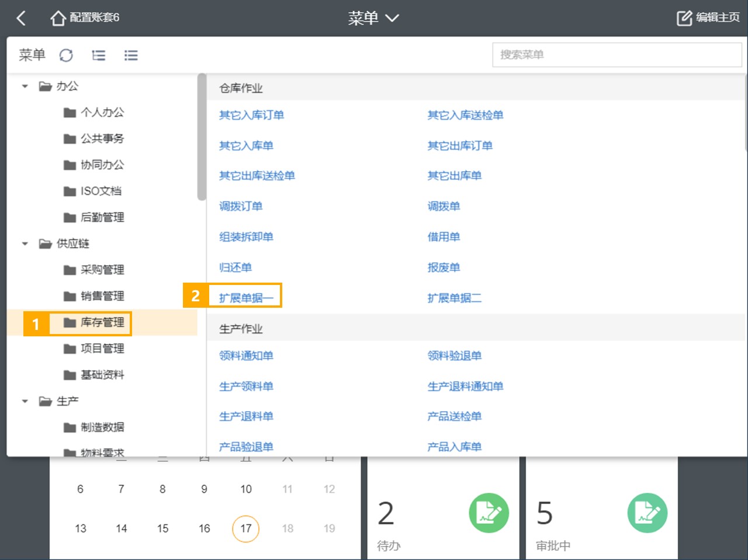The height and width of the screenshot is (560, 748).
Task: Open the 其它出库送检单 link
Action: pos(257,176)
